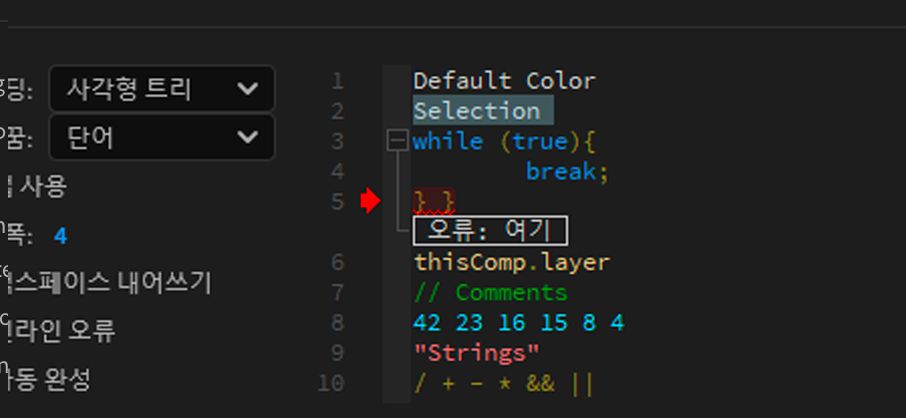Click the underlined } } error braces

(435, 201)
